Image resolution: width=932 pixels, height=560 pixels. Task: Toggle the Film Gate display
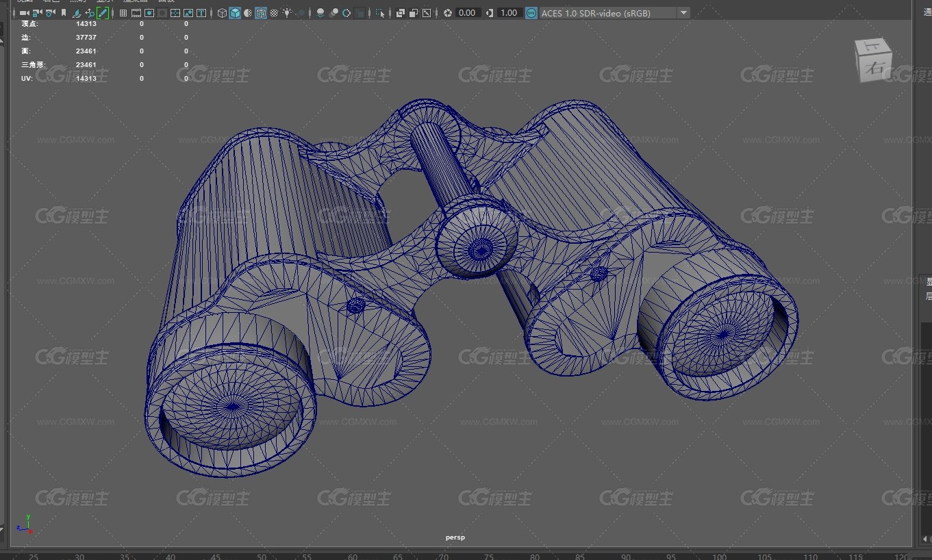[136, 13]
